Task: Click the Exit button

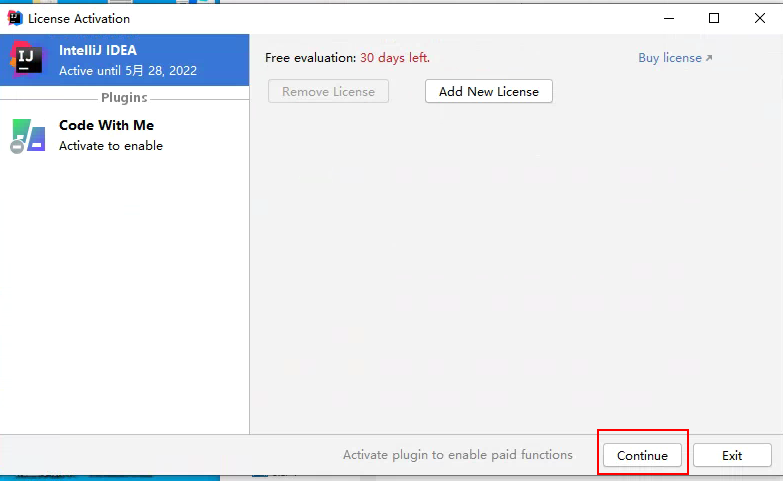Action: [732, 455]
